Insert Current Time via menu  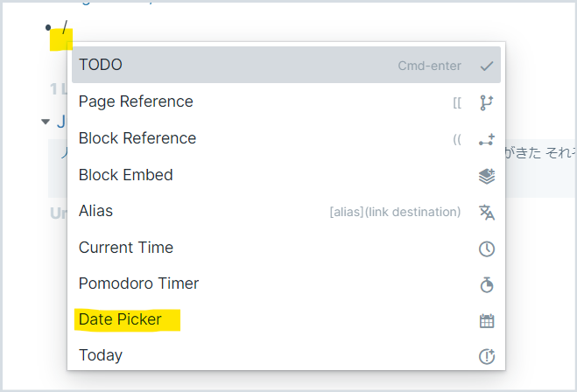[286, 248]
